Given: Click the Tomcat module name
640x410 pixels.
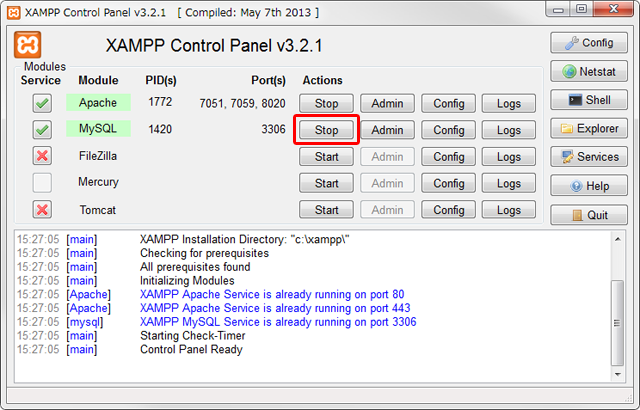Looking at the screenshot, I should coord(98,210).
